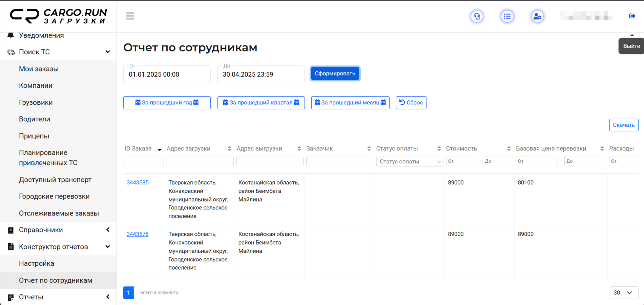Open Планирование привлеченных ТС

(48, 158)
